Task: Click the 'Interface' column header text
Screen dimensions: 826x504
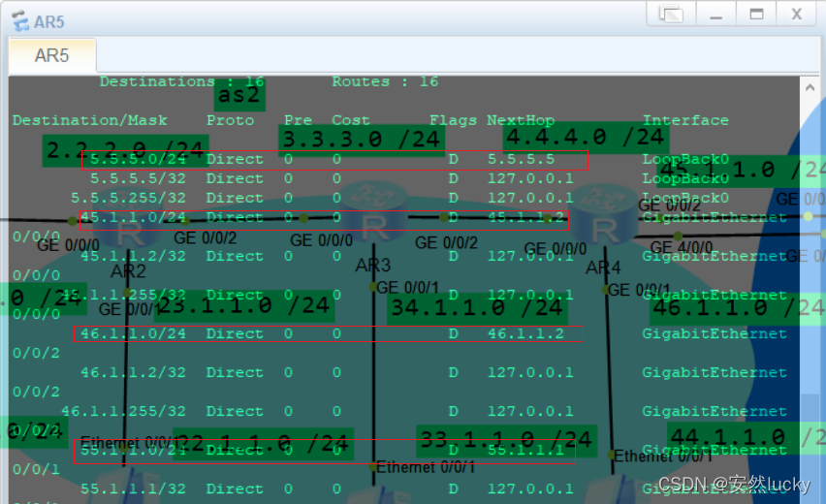Action: [685, 120]
